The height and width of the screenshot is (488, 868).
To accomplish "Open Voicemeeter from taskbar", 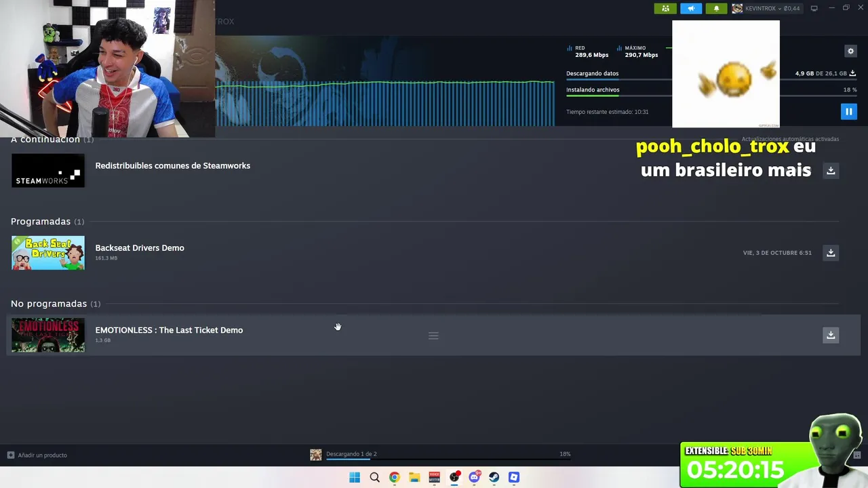I will (434, 477).
